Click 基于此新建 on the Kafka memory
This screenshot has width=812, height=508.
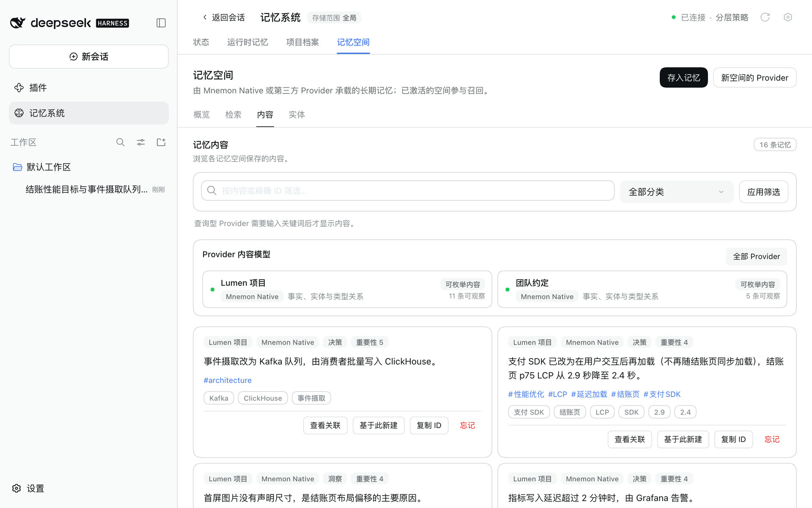coord(379,425)
